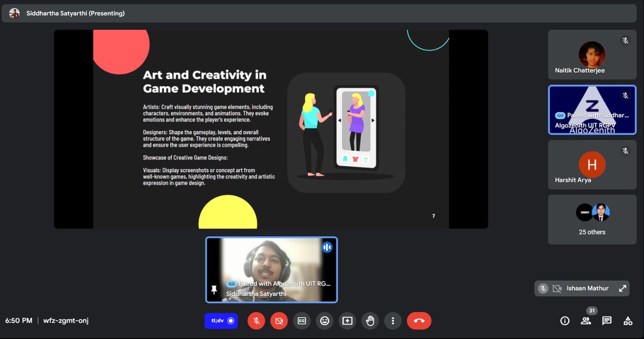Click presenter avatar in the top bar
The image size is (644, 339).
point(14,13)
